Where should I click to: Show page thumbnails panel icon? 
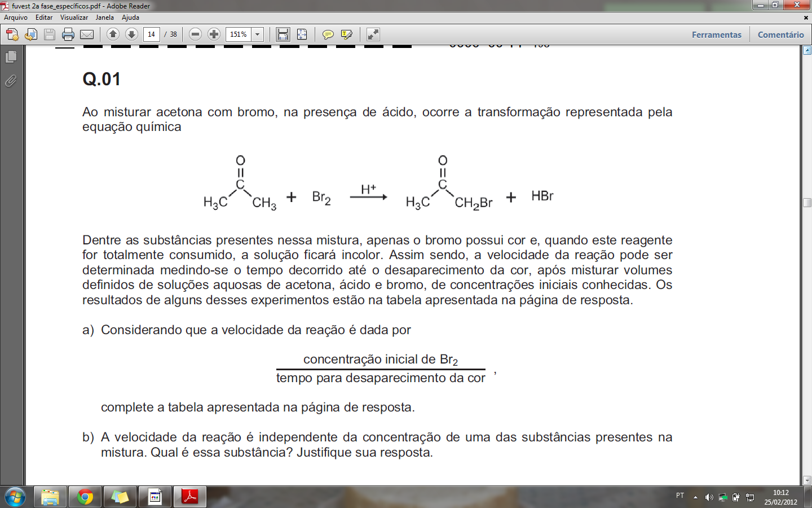11,56
